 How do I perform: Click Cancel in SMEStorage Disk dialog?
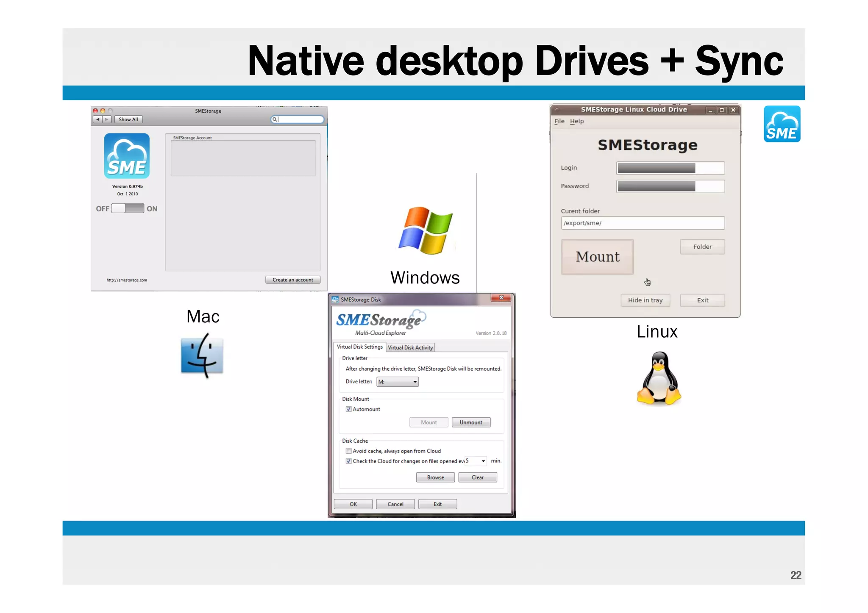[x=395, y=504]
